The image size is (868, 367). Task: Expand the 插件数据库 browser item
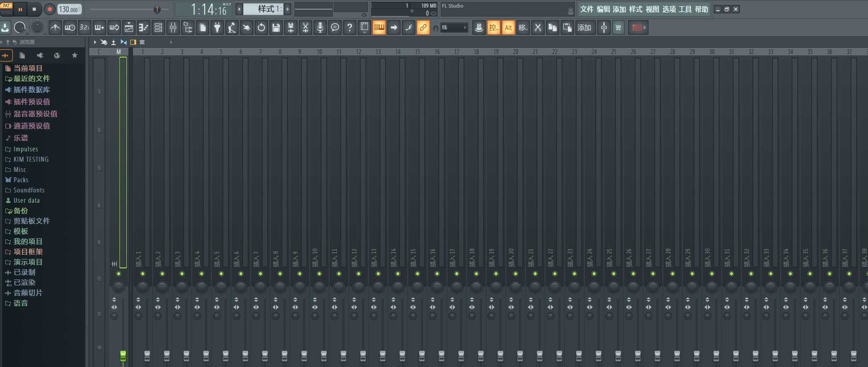click(31, 90)
